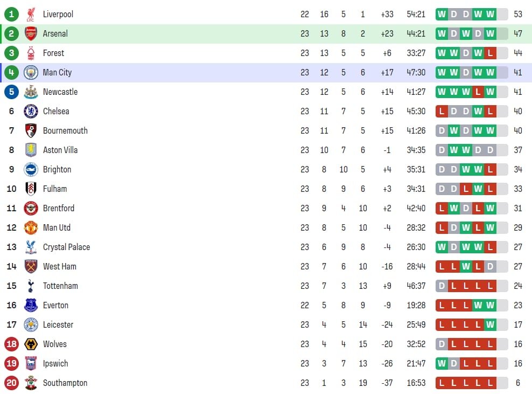Click the Everton club badge
The height and width of the screenshot is (394, 532).
[31, 305]
